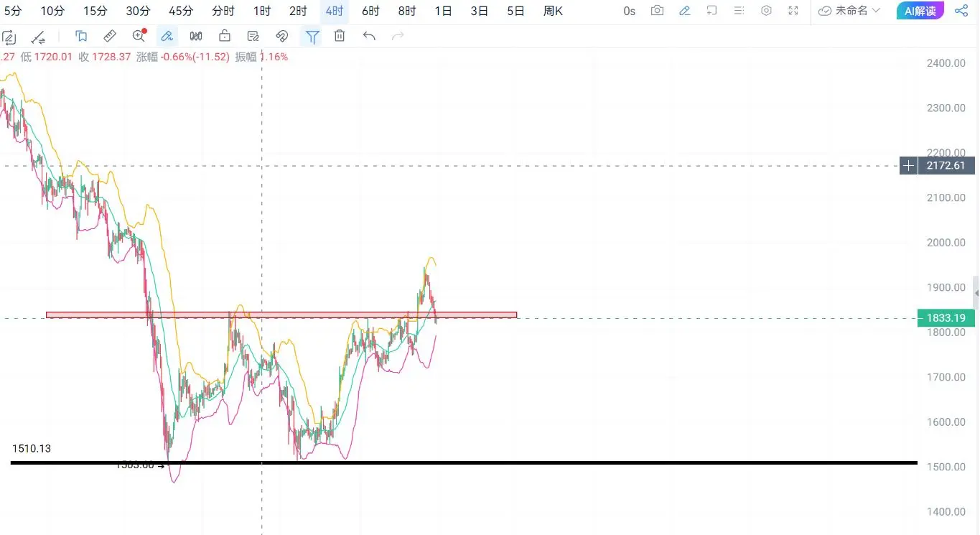Image resolution: width=980 pixels, height=535 pixels.
Task: Select the trend line swap tool
Action: pyautogui.click(x=39, y=37)
